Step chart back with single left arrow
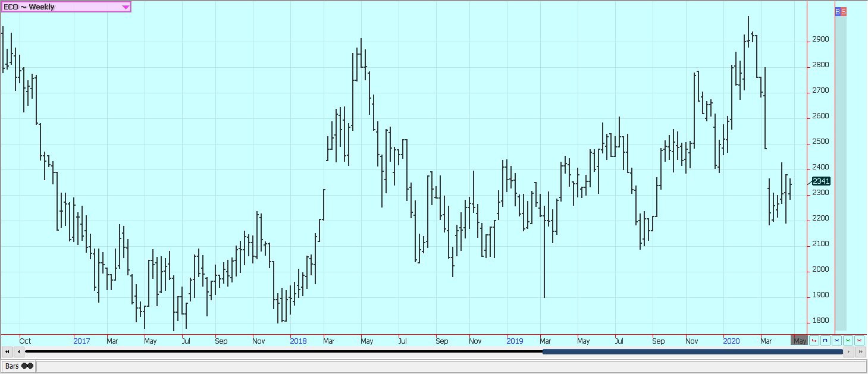 pos(18,352)
